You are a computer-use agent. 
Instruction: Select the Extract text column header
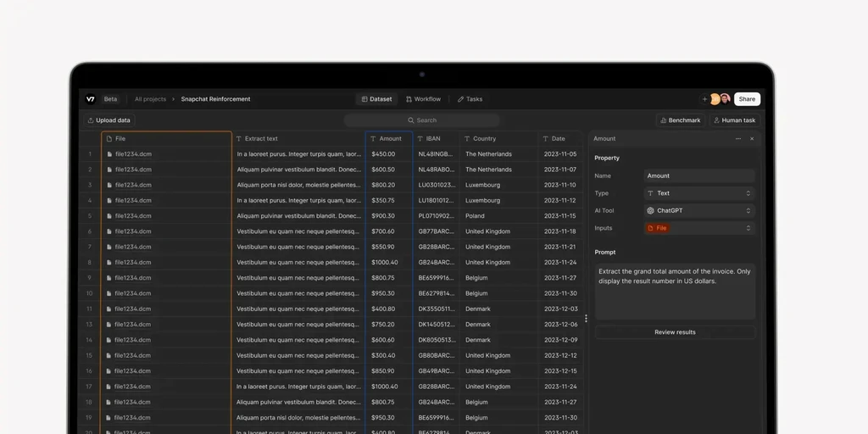[299, 139]
